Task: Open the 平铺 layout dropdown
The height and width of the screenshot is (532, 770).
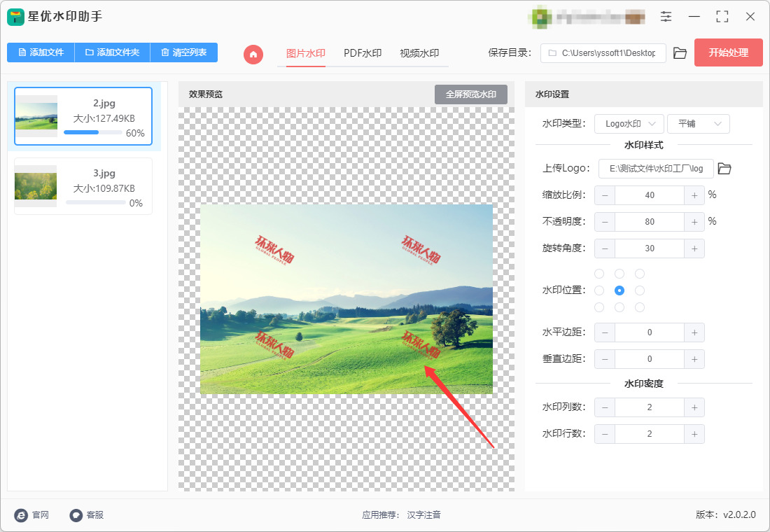Action: click(x=699, y=124)
